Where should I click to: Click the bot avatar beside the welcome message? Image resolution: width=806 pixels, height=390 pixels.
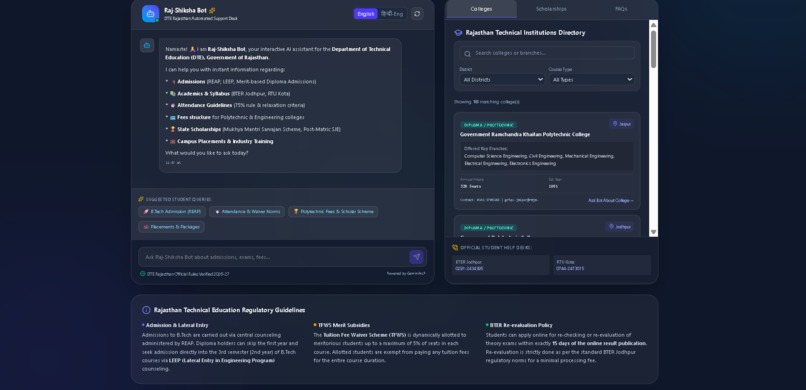click(x=147, y=46)
